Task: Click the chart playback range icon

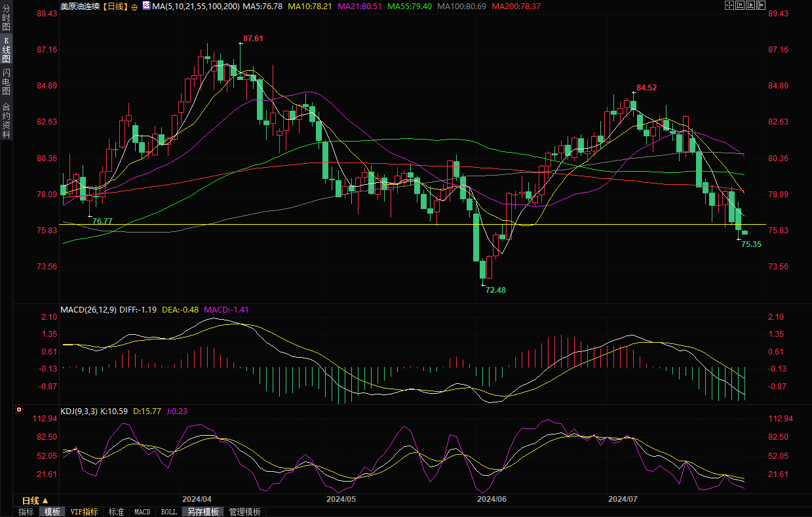Action: [750, 5]
